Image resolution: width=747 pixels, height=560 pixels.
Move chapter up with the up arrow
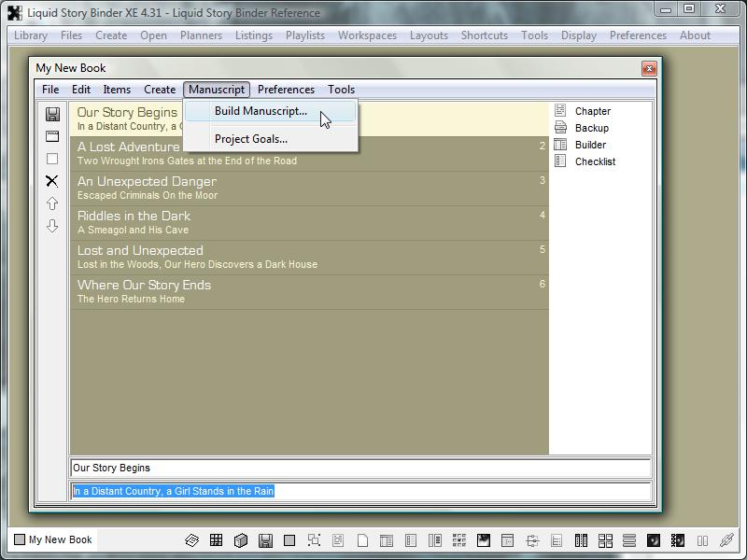[x=52, y=203]
